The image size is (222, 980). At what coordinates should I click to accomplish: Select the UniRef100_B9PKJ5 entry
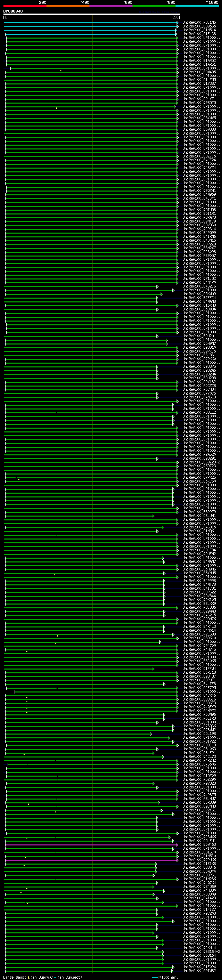coord(199,351)
